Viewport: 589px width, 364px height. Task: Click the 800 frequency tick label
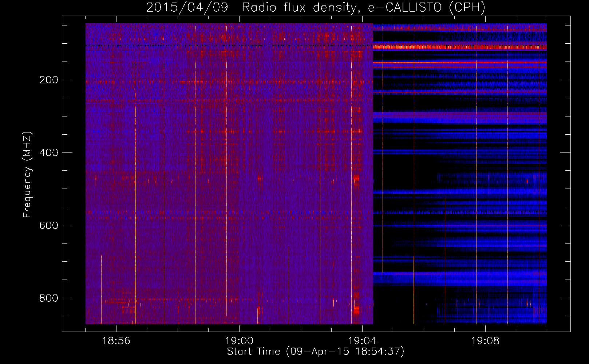(x=49, y=298)
